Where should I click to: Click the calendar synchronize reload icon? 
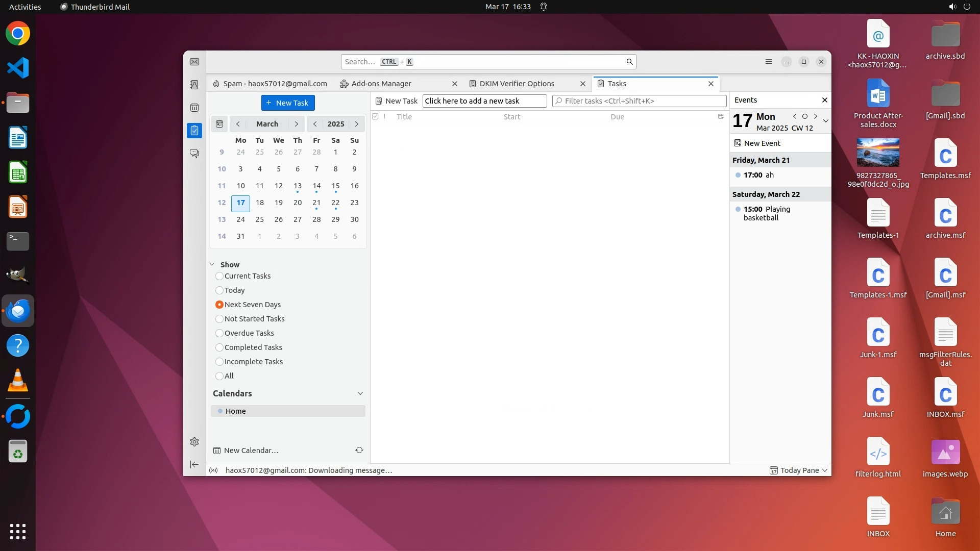tap(359, 450)
